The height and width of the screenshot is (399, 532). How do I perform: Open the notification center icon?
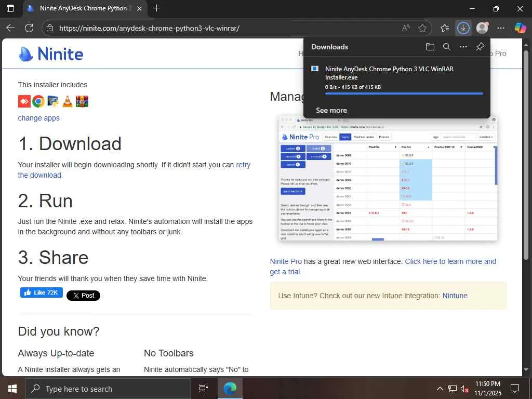point(515,389)
